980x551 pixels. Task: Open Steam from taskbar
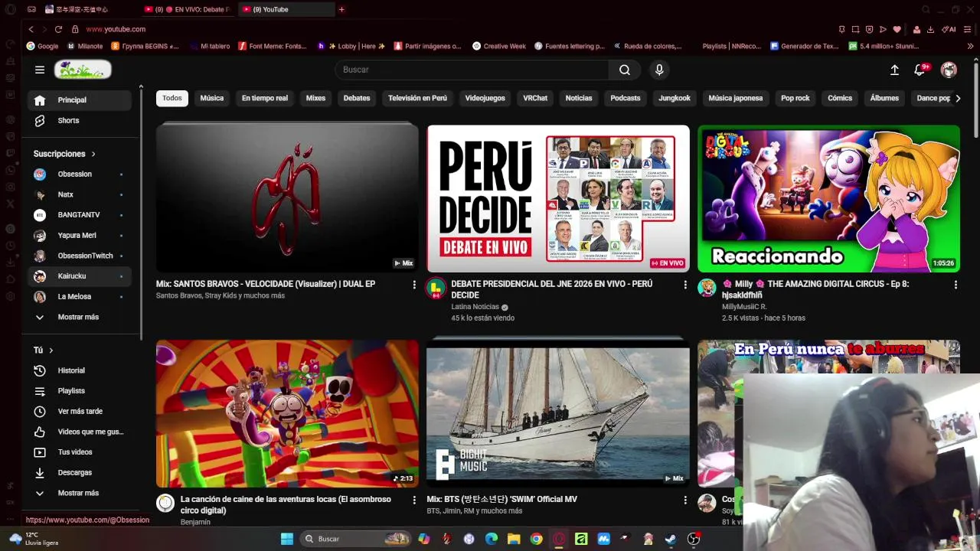671,539
